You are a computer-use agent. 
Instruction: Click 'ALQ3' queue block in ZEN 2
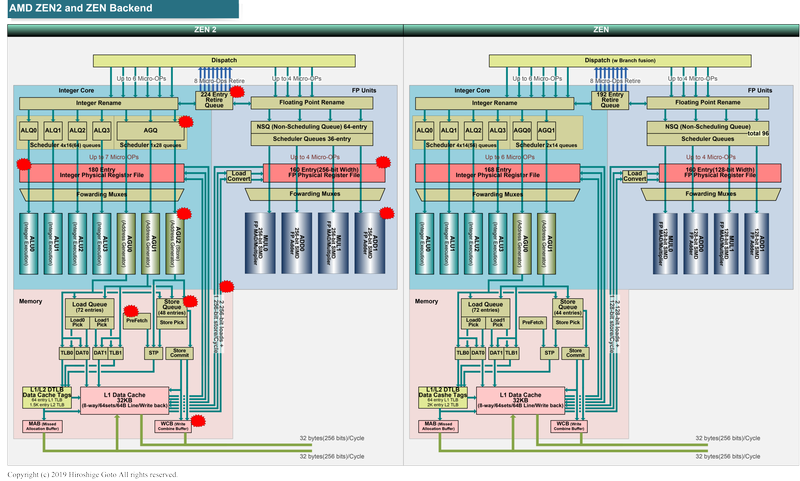click(x=102, y=131)
